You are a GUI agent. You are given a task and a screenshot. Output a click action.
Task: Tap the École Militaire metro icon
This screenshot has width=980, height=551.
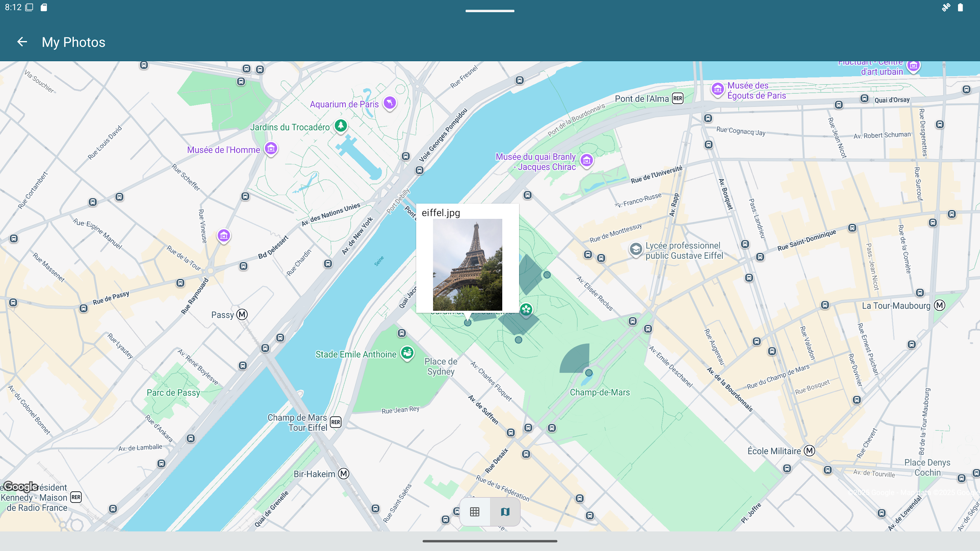pyautogui.click(x=809, y=451)
